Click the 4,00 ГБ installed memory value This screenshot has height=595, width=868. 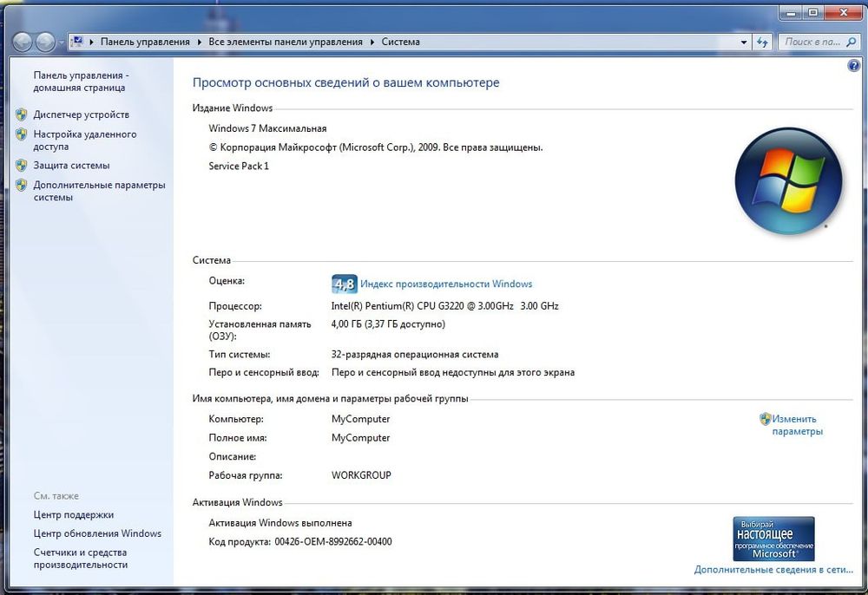[x=388, y=324]
